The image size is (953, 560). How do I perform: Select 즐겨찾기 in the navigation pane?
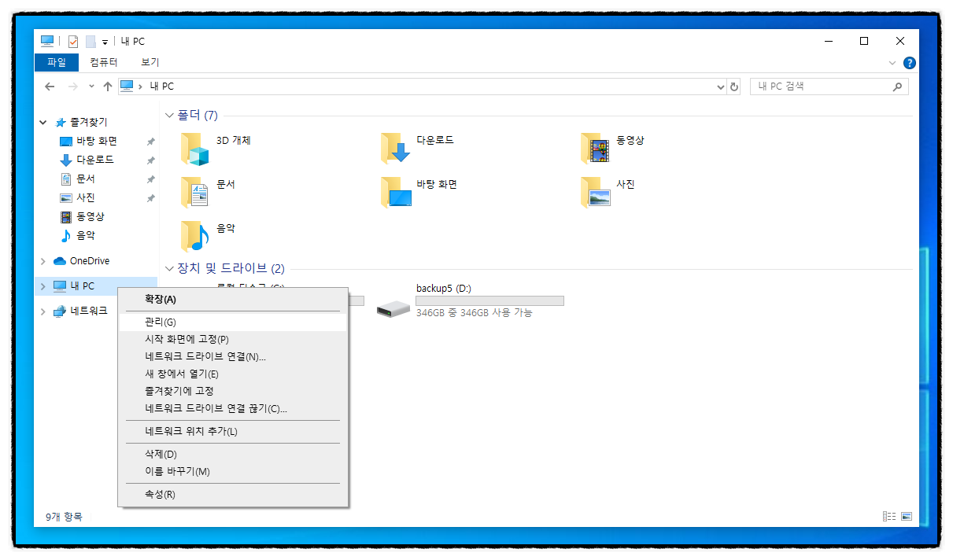88,123
